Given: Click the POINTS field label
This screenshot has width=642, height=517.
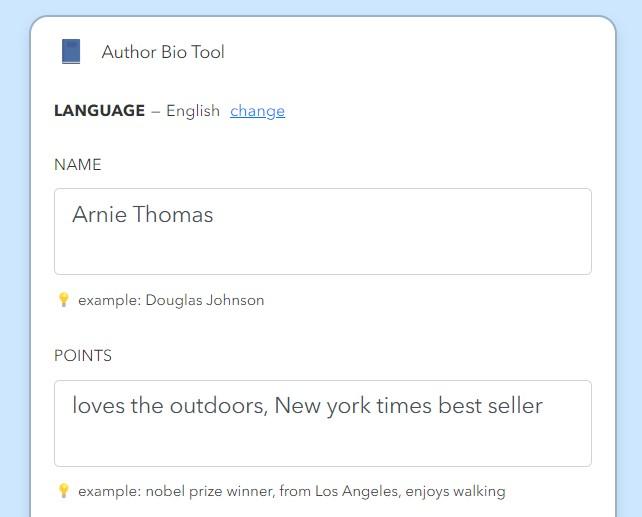Looking at the screenshot, I should [83, 356].
